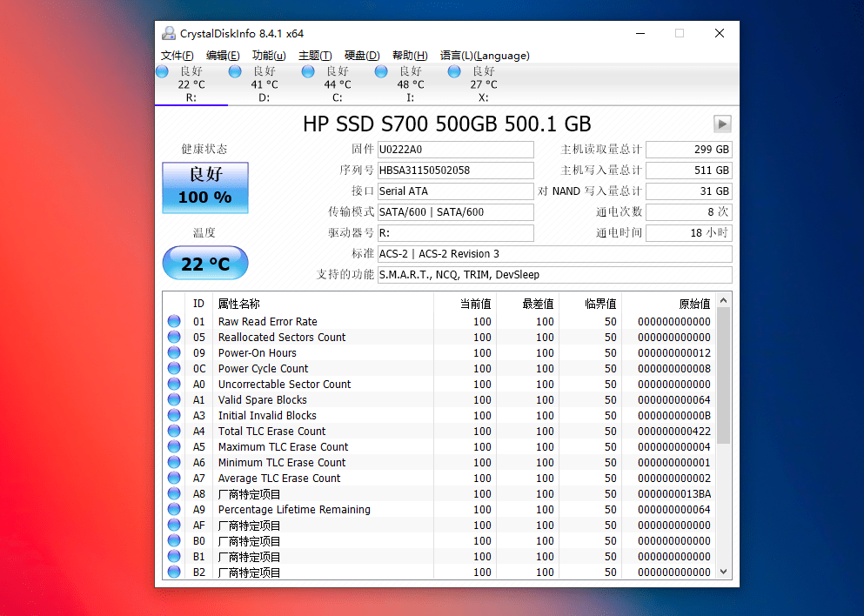Select the X: drive status orb

pyautogui.click(x=454, y=71)
